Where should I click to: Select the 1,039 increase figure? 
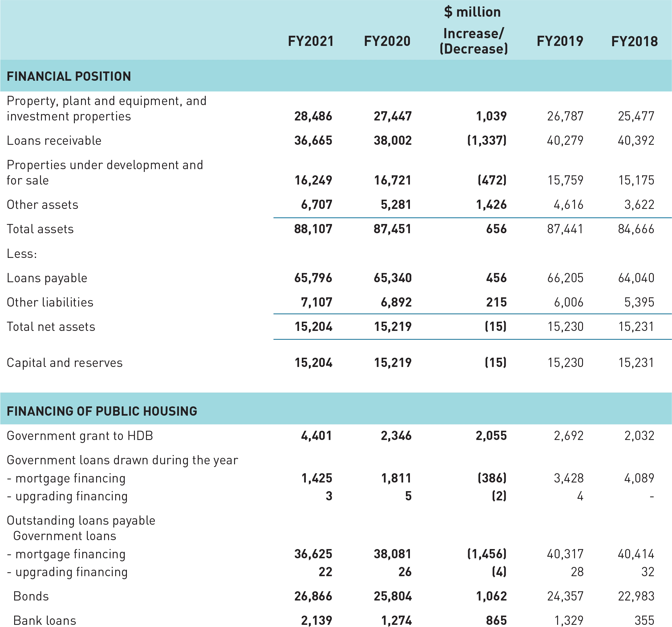(492, 116)
